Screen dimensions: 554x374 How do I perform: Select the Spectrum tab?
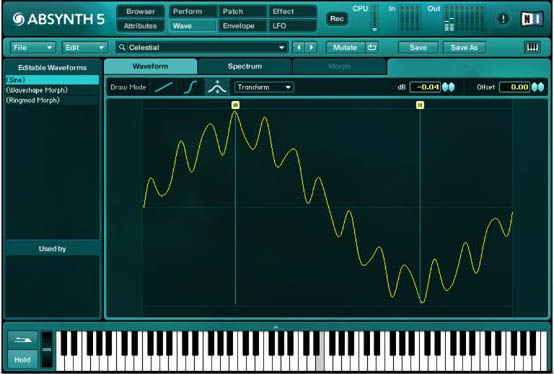click(x=245, y=66)
